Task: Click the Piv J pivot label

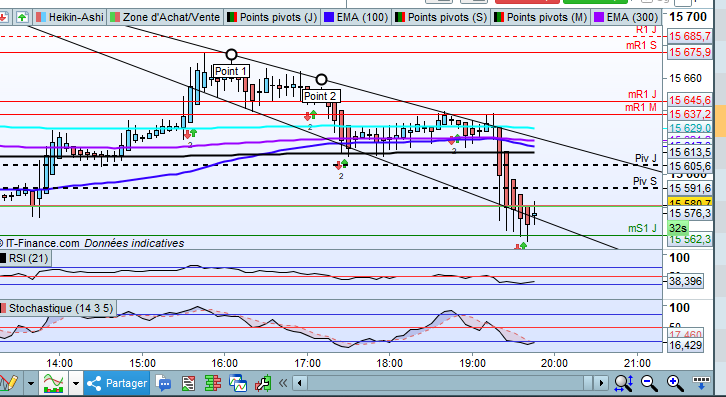Action: point(646,158)
